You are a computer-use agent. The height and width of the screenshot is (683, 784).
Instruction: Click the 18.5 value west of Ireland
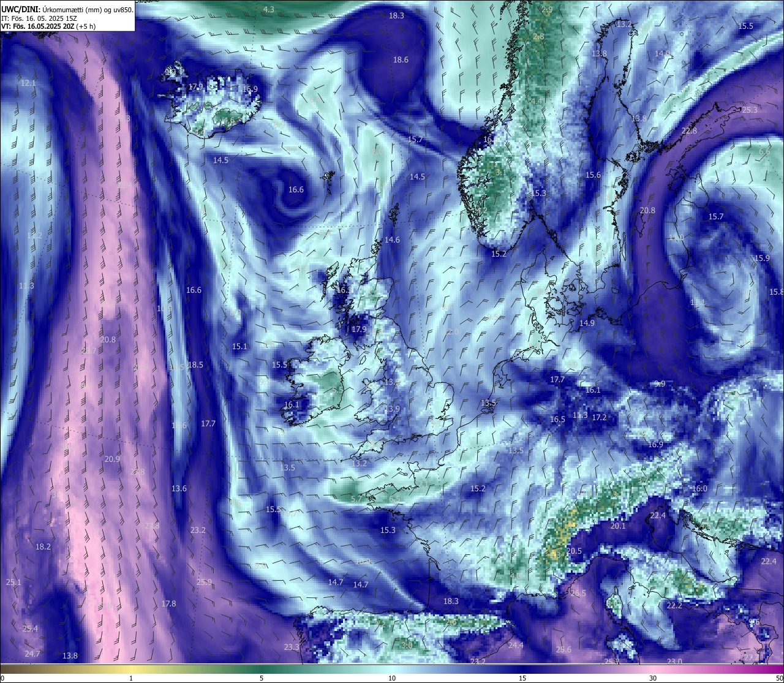(195, 364)
